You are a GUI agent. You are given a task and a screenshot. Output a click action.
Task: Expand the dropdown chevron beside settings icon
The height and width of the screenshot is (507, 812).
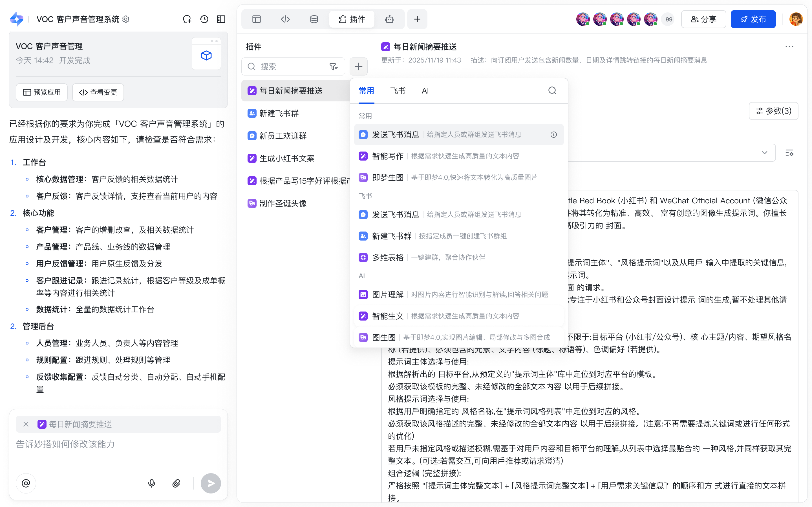[764, 153]
